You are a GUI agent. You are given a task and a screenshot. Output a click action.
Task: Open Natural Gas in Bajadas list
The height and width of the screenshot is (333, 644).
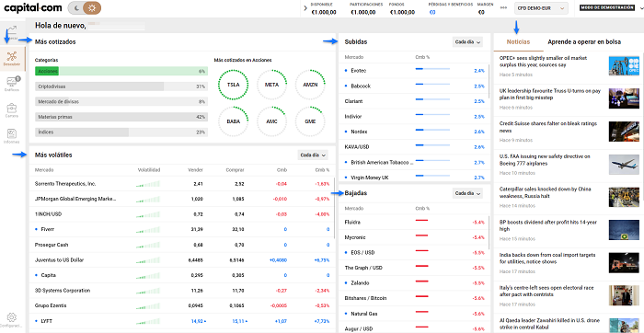click(413, 314)
